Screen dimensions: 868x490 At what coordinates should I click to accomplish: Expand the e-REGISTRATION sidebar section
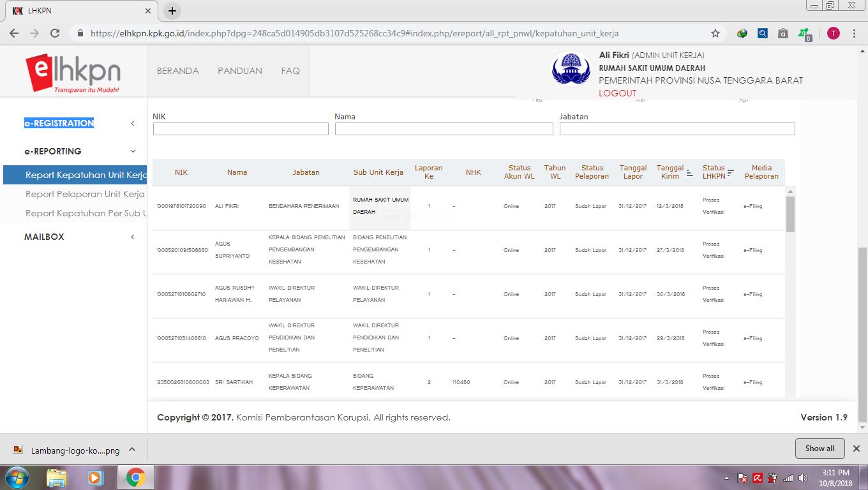click(x=133, y=123)
